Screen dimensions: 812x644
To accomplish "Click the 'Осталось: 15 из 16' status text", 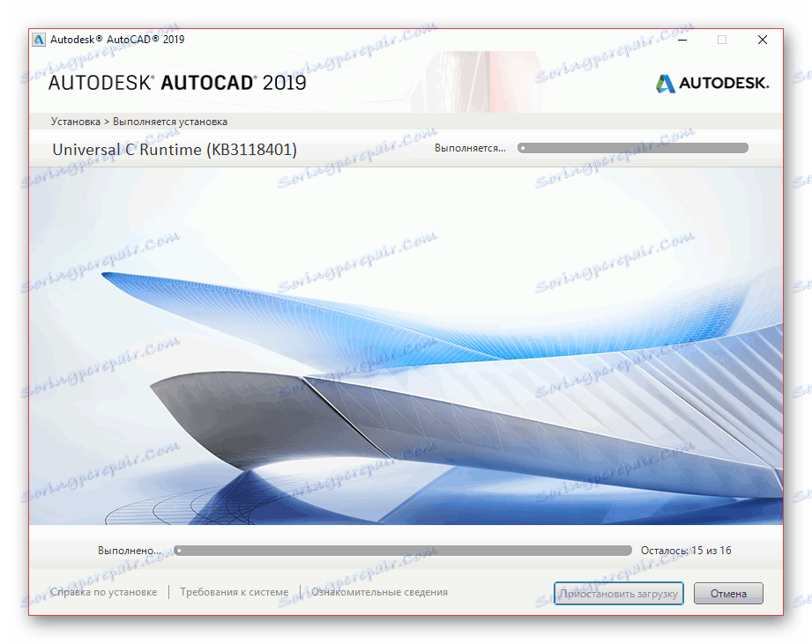I will pos(686,551).
